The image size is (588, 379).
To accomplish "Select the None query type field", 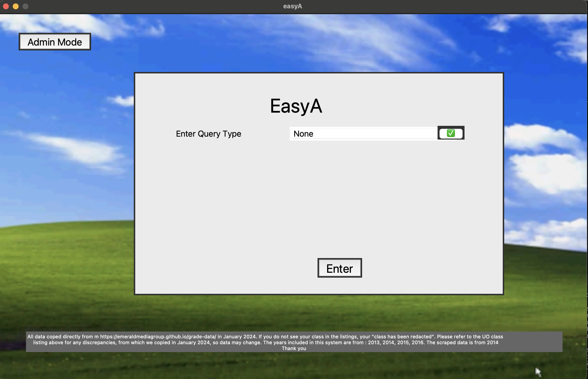I will point(364,134).
